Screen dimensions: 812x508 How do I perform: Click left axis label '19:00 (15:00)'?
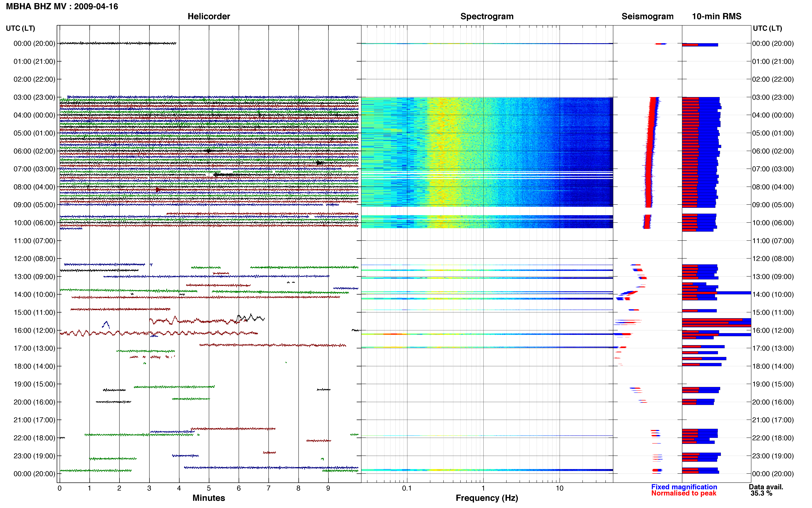[34, 384]
